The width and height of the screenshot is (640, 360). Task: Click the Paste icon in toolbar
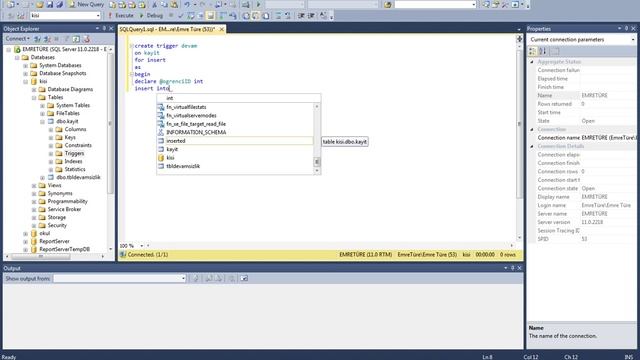click(x=174, y=4)
